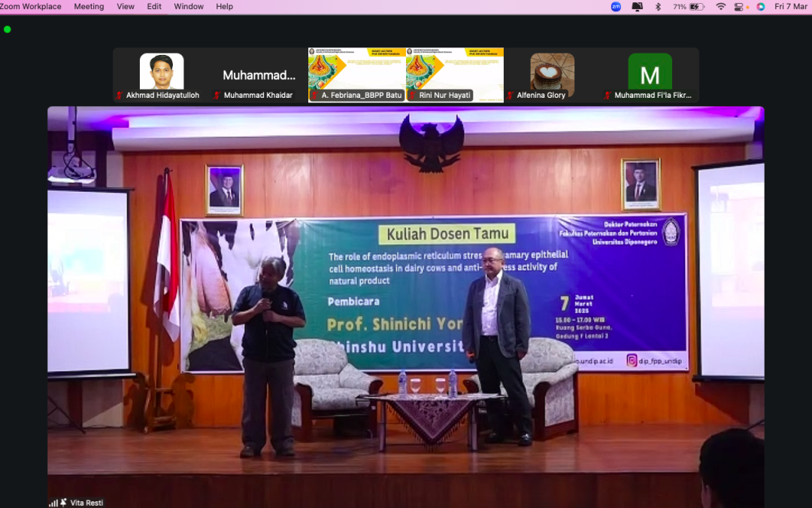Open the Help menu

tap(224, 7)
